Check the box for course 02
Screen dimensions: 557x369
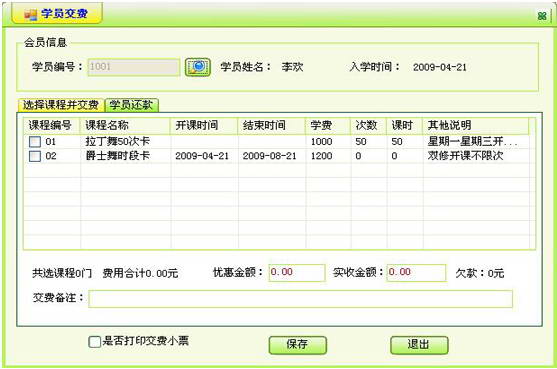(x=35, y=156)
